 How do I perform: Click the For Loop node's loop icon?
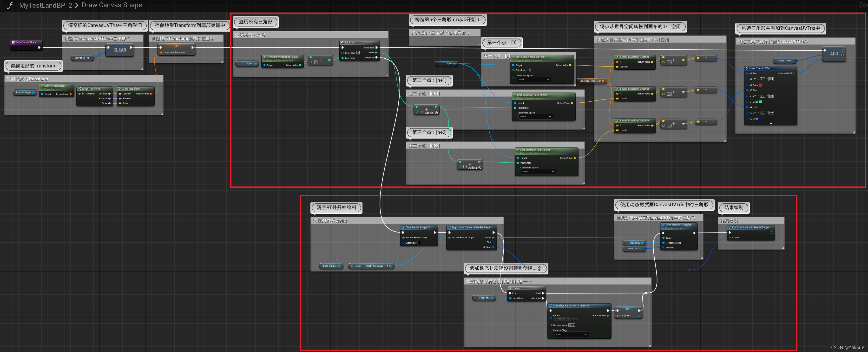(342, 42)
